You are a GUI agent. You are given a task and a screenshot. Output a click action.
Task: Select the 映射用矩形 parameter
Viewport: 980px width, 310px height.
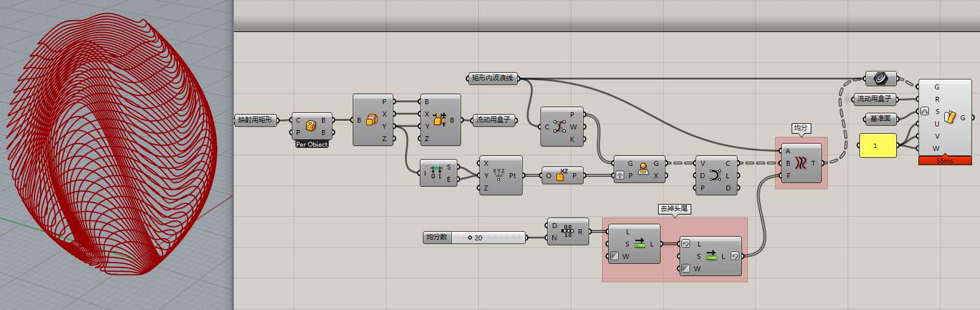tap(255, 120)
